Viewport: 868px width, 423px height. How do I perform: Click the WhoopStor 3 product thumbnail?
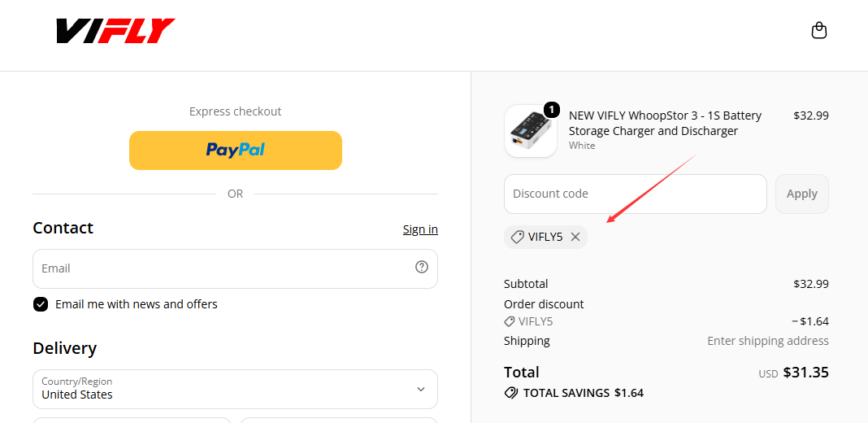click(x=531, y=131)
